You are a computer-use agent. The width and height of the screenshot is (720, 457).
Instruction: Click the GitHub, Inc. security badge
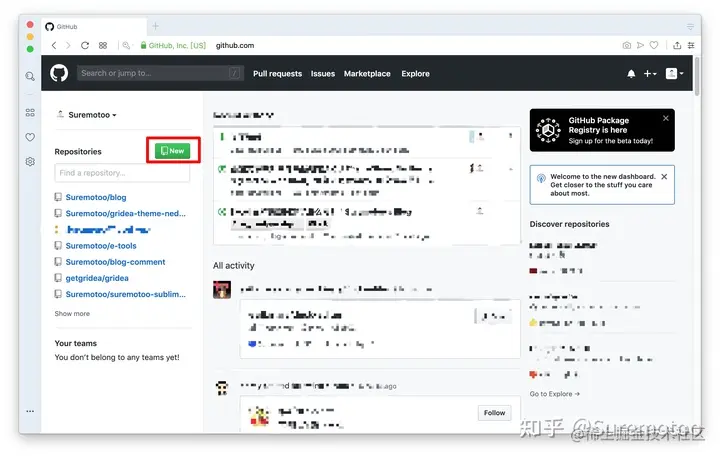click(173, 45)
